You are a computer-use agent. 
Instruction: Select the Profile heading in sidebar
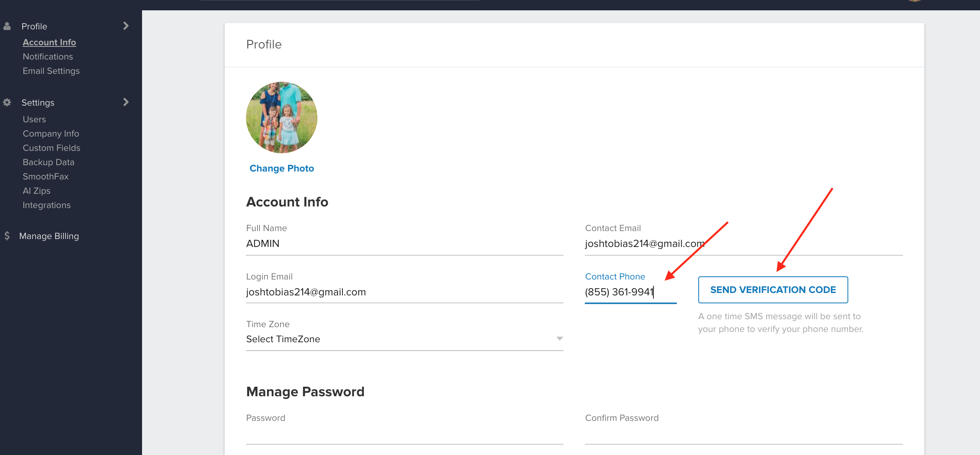[x=34, y=26]
